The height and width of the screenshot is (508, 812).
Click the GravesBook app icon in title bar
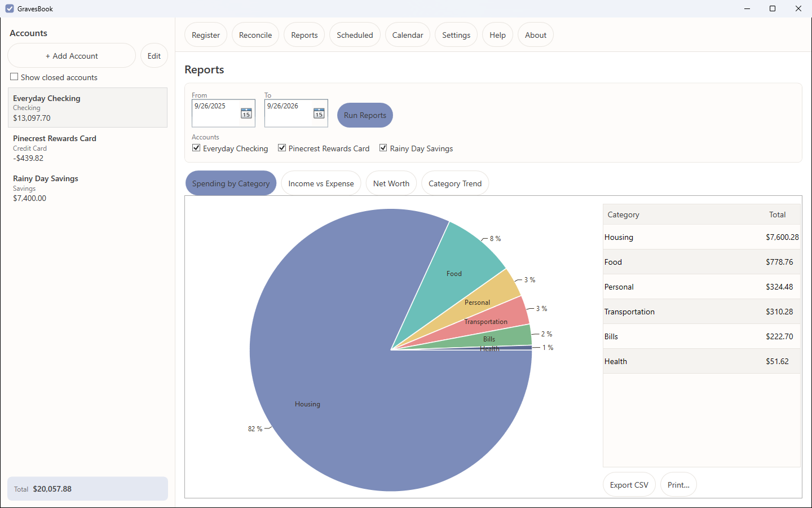tap(10, 8)
